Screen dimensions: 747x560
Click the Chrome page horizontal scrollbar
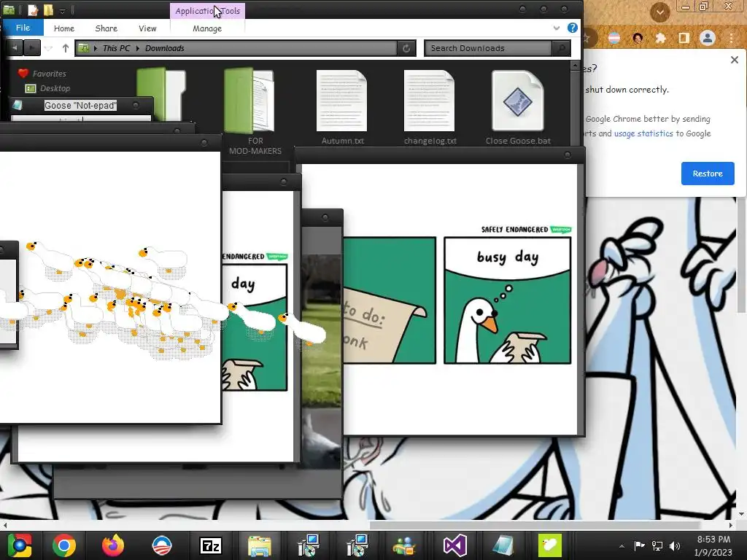click(x=535, y=525)
